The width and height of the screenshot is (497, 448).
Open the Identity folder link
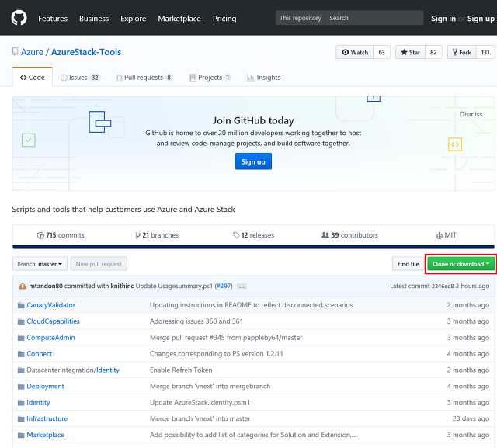pyautogui.click(x=38, y=402)
